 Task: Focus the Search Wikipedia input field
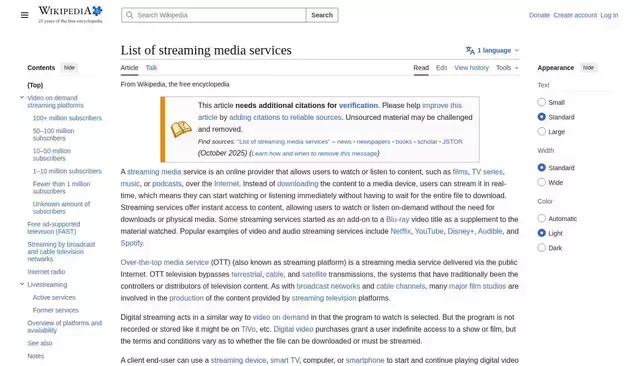213,15
